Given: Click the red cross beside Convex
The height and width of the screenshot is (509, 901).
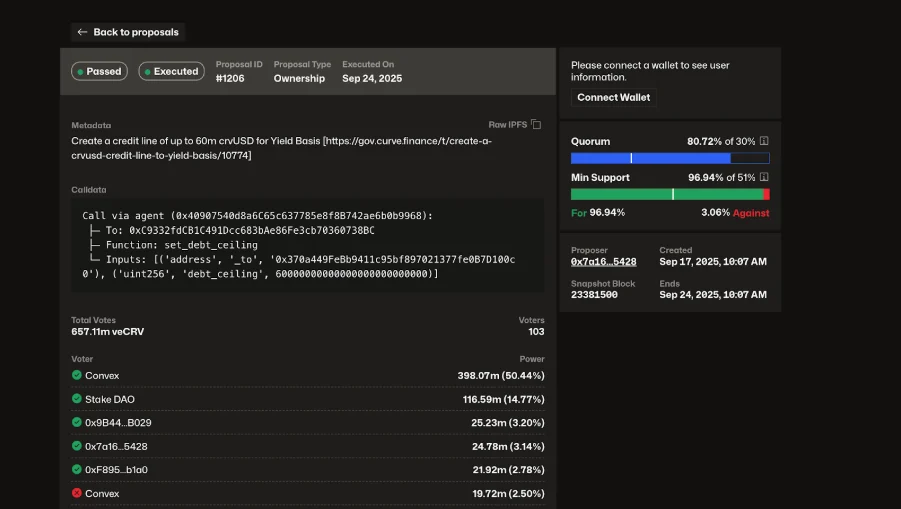Looking at the screenshot, I should pos(76,493).
